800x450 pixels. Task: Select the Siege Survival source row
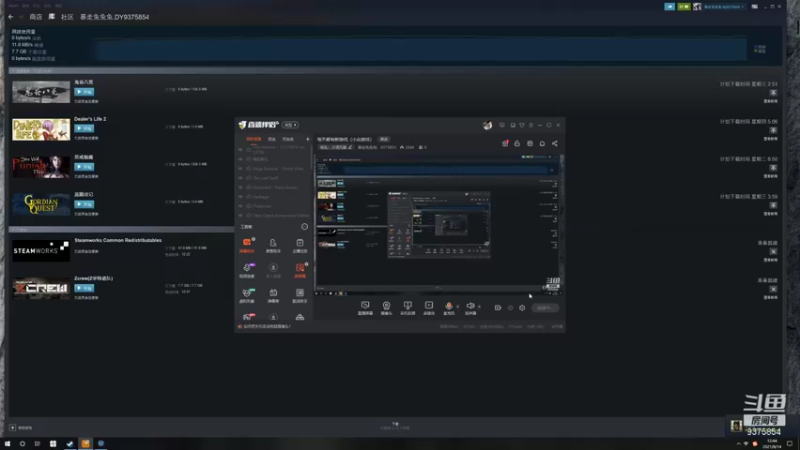click(x=274, y=168)
